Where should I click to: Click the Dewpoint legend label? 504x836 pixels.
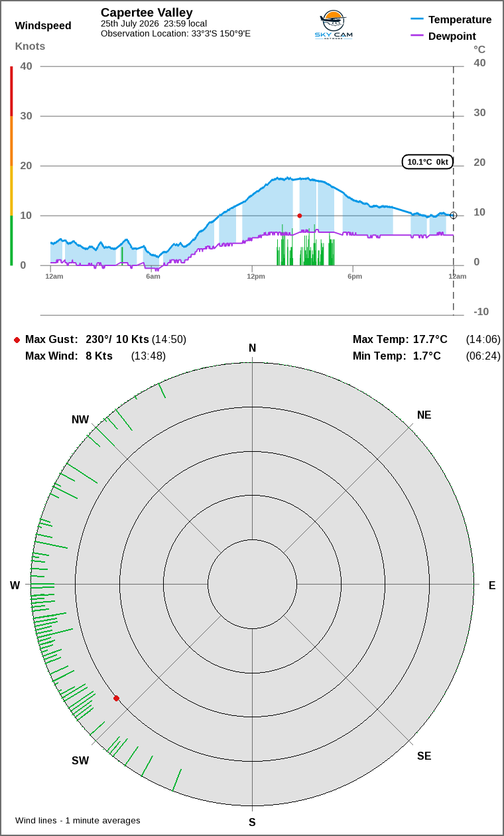coord(452,36)
